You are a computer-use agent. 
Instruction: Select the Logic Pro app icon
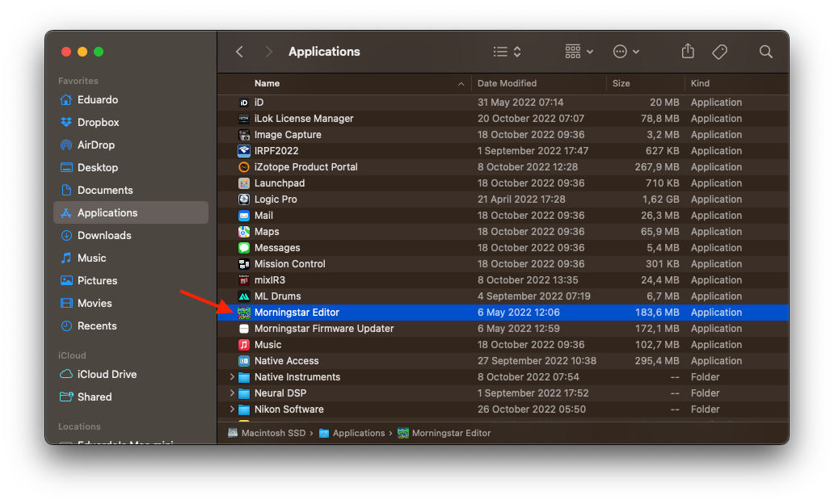click(x=243, y=199)
